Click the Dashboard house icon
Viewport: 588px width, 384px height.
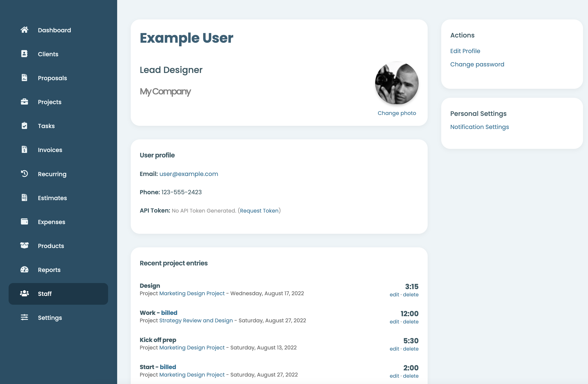[24, 30]
